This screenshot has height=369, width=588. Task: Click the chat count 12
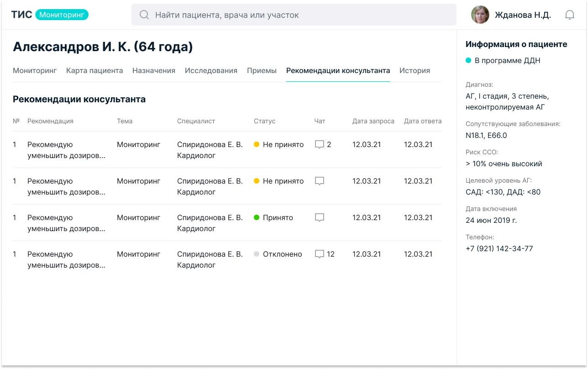[331, 254]
